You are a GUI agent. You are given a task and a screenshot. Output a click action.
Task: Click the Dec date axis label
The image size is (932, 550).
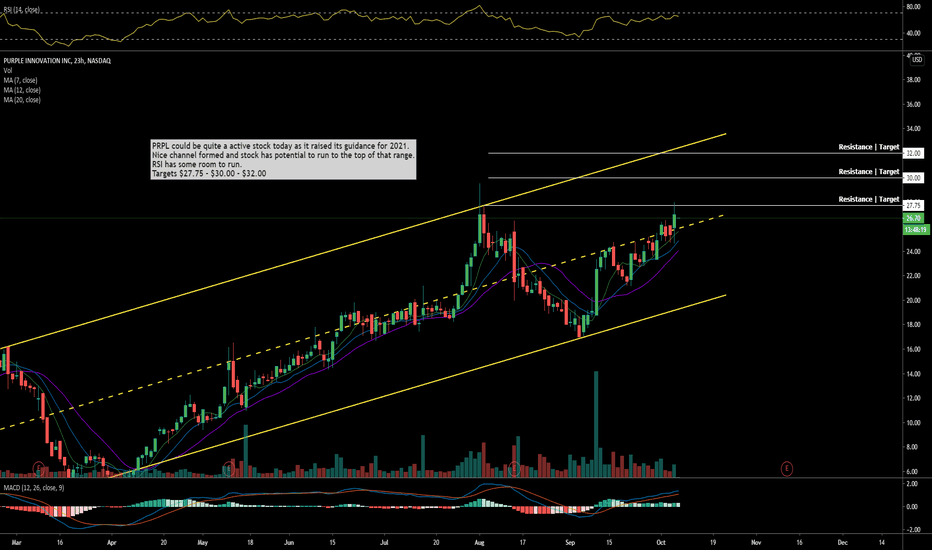pos(842,542)
